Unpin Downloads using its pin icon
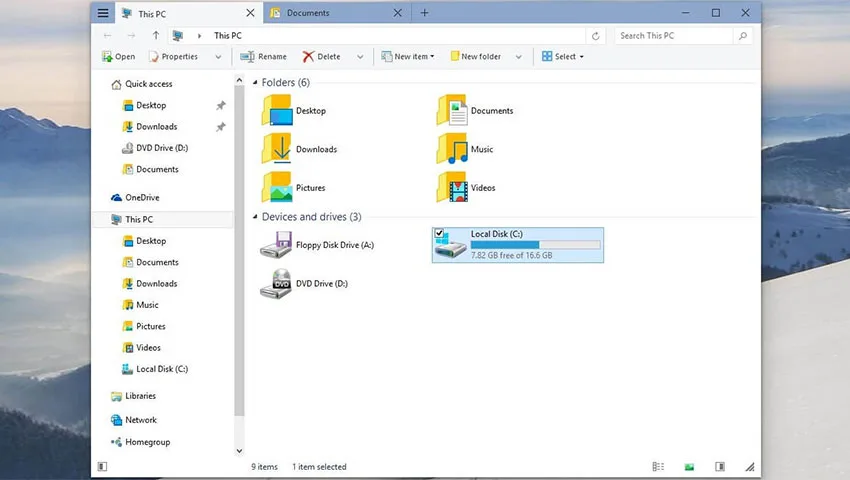This screenshot has width=850, height=480. pos(221,127)
